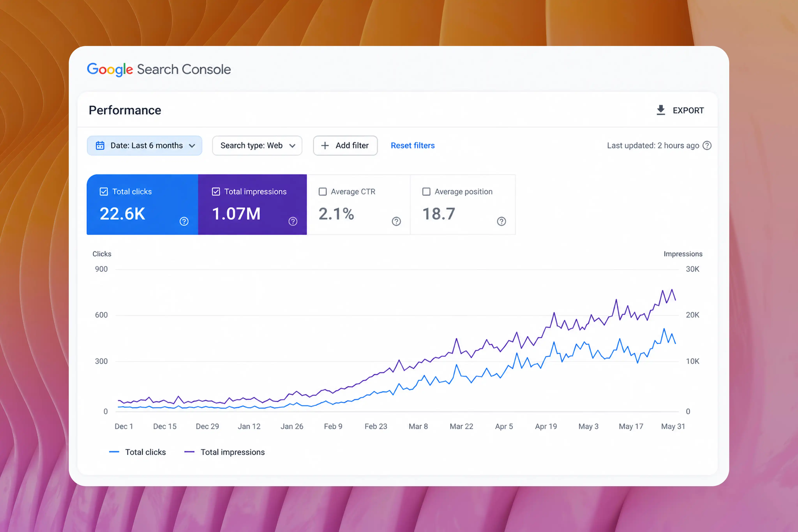Open help icon beside Last updated

(x=707, y=146)
